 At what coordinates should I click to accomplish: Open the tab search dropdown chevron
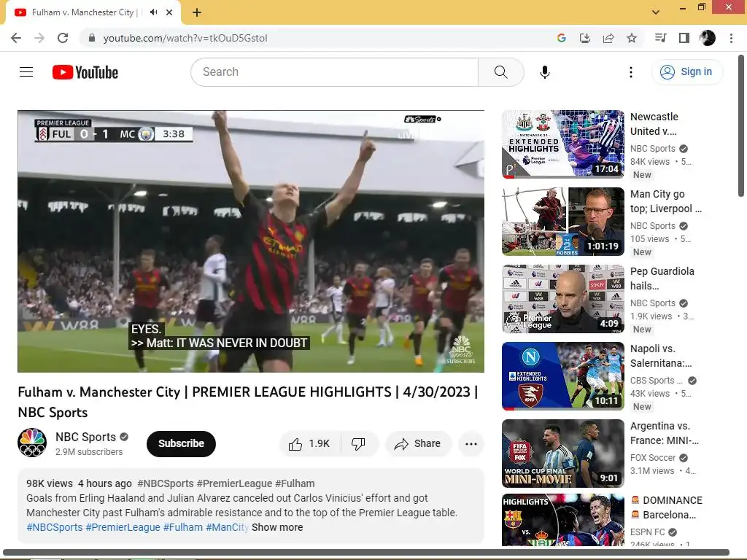pos(656,12)
